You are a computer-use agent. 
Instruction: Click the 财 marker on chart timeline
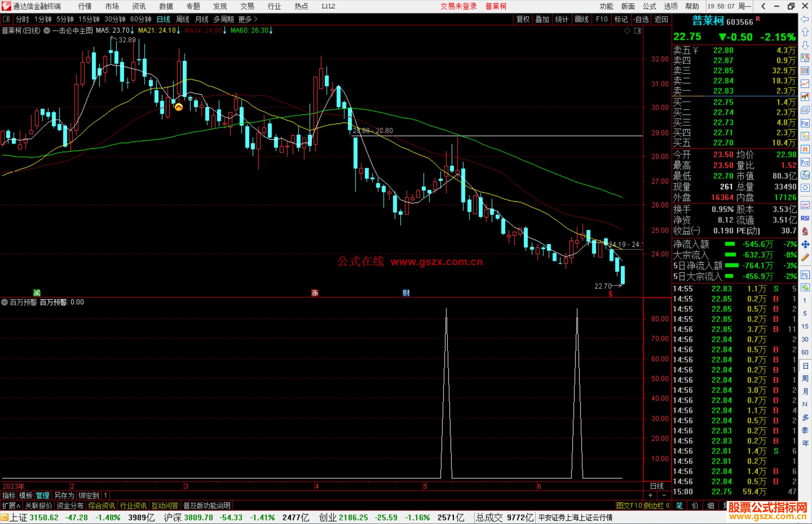point(406,293)
